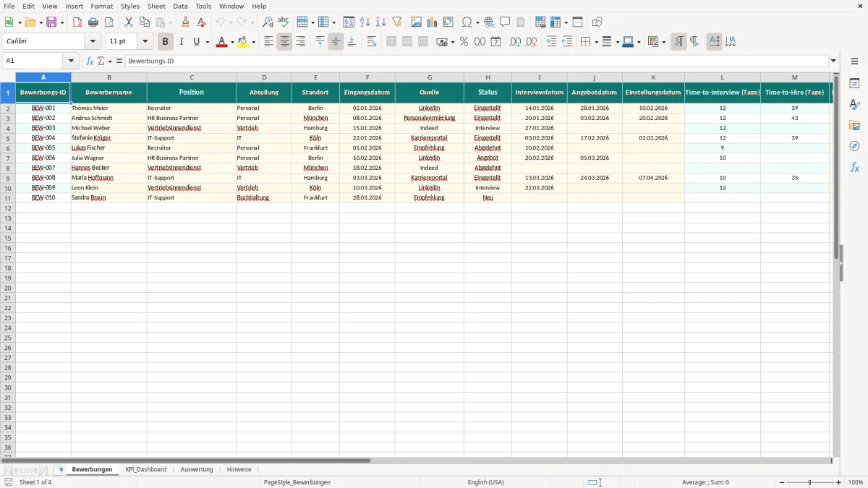Toggle Italic formatting
Screen dimensions: 868x488
[181, 42]
